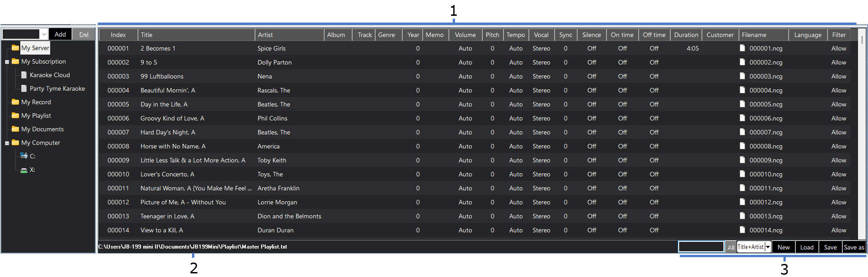Select the Groovy Kind of Love song row
Screen dimensions: 868x277
click(172, 118)
